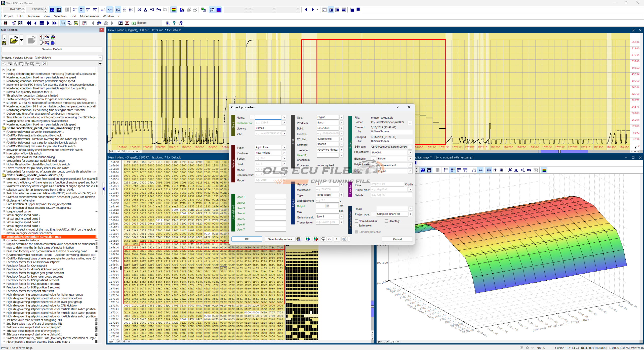This screenshot has height=350, width=644.
Task: Check the User tag checkbox
Action: [386, 221]
